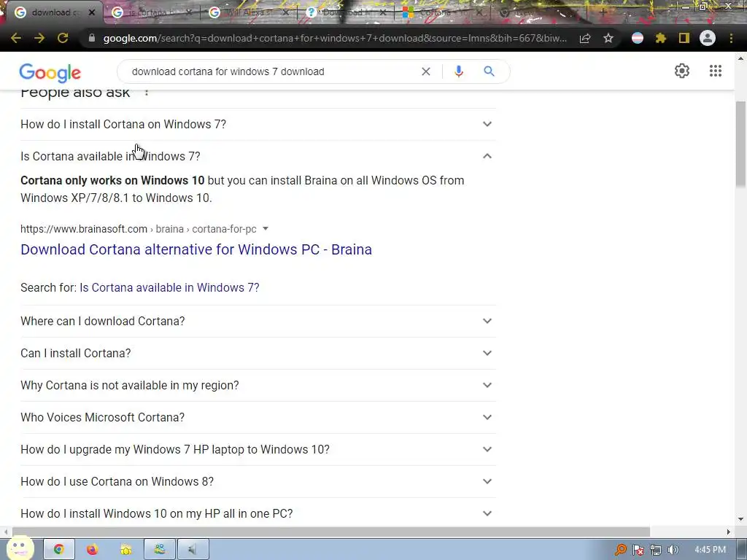Click 'Is Cortana available in Windows 7?' search link
The width and height of the screenshot is (747, 560).
click(169, 287)
